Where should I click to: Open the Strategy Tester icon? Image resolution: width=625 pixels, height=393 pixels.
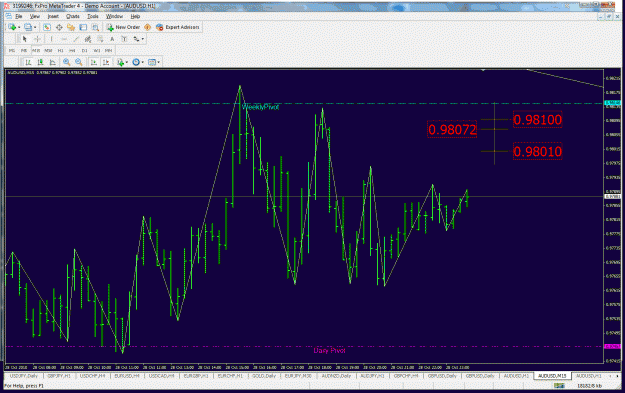click(95, 27)
